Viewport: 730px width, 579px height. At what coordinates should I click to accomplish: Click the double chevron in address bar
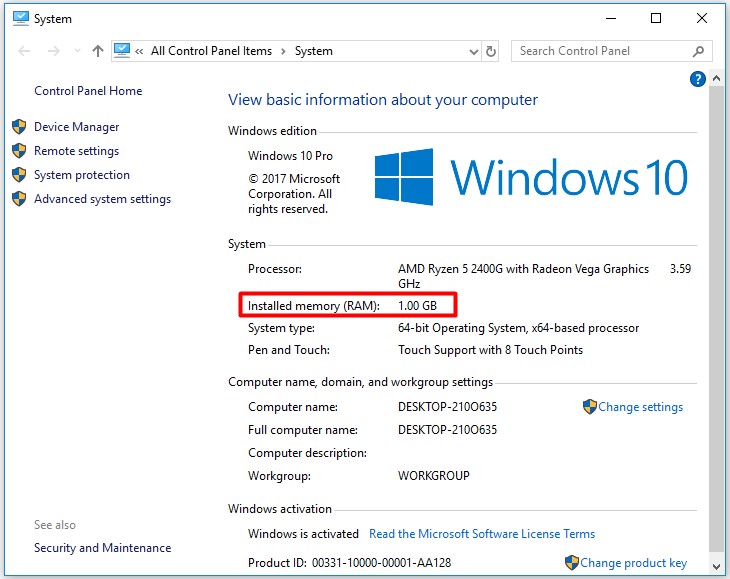(139, 51)
